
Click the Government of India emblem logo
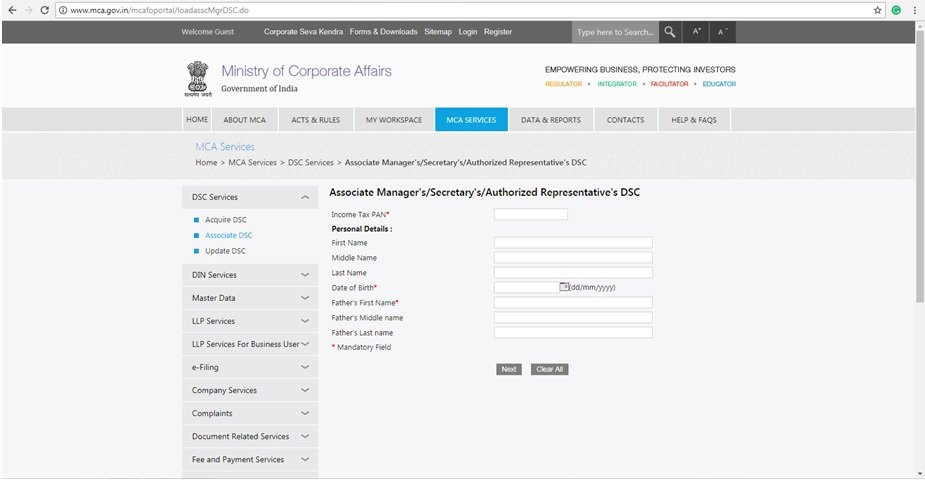[x=198, y=78]
